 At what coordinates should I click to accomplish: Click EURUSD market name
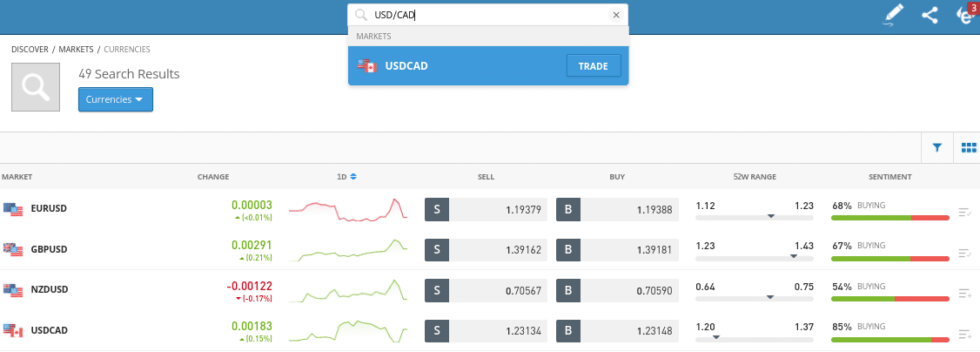click(x=49, y=209)
